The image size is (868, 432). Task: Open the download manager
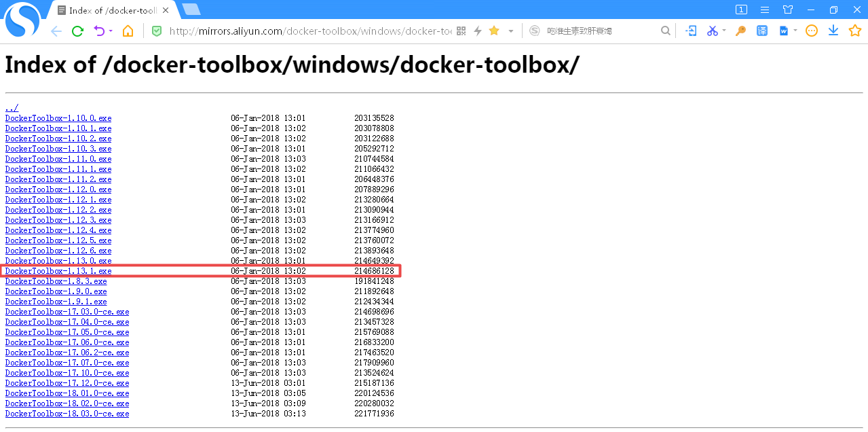pyautogui.click(x=833, y=31)
